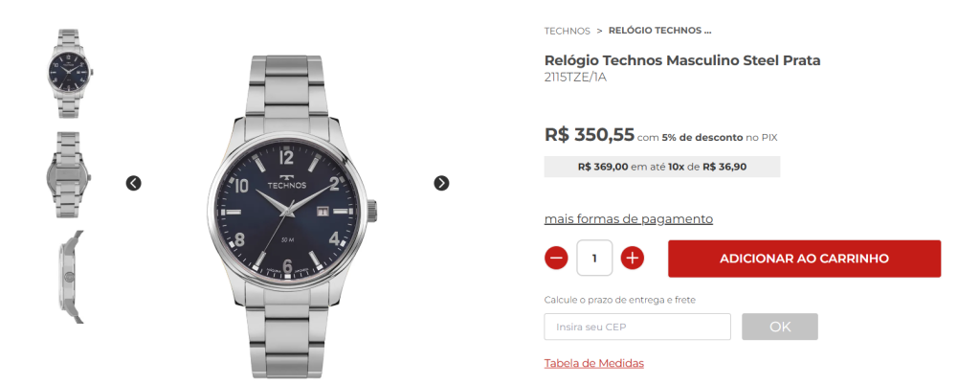Add the watch with ADICIONAR AO CARRINHO
Viewport: 980px width, 384px height.
pyautogui.click(x=804, y=259)
